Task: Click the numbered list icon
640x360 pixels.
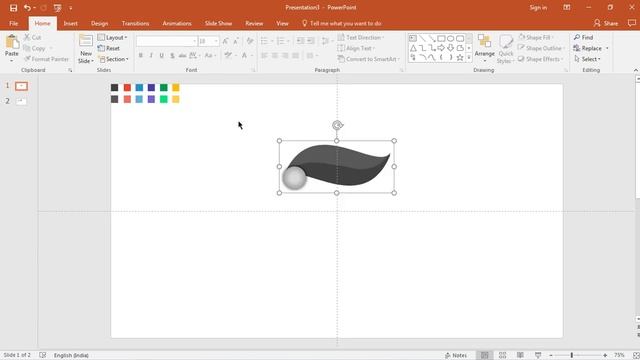Action: pyautogui.click(x=280, y=41)
